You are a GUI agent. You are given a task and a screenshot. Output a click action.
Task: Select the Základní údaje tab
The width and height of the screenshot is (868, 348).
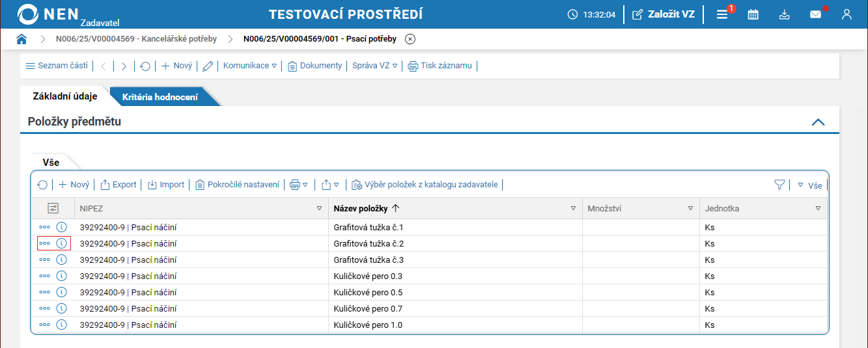pyautogui.click(x=65, y=96)
